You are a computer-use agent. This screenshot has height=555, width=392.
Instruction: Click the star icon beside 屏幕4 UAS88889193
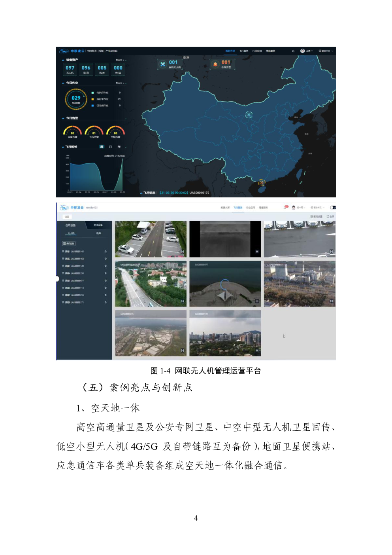106,273
